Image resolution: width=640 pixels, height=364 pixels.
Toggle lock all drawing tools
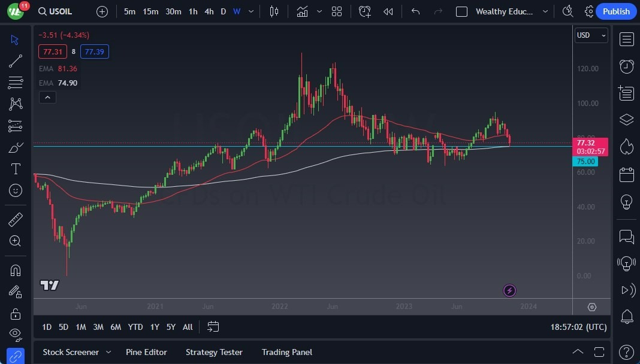[15, 314]
